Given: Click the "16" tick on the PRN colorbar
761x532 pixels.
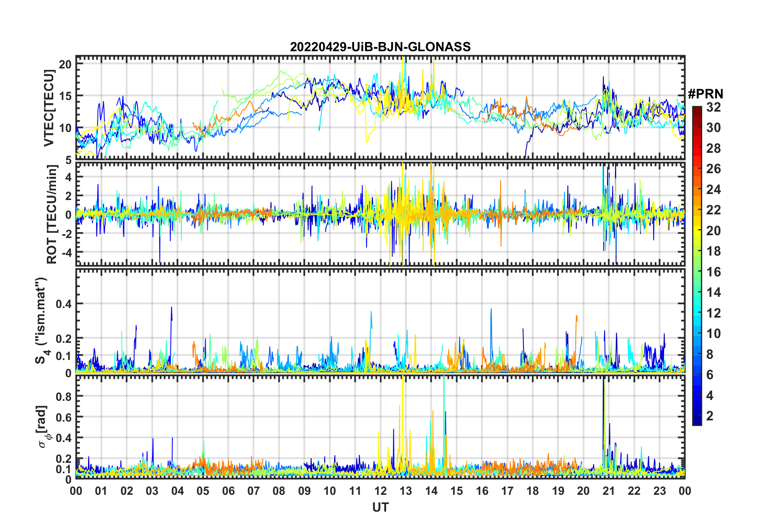Looking at the screenshot, I should [x=713, y=272].
